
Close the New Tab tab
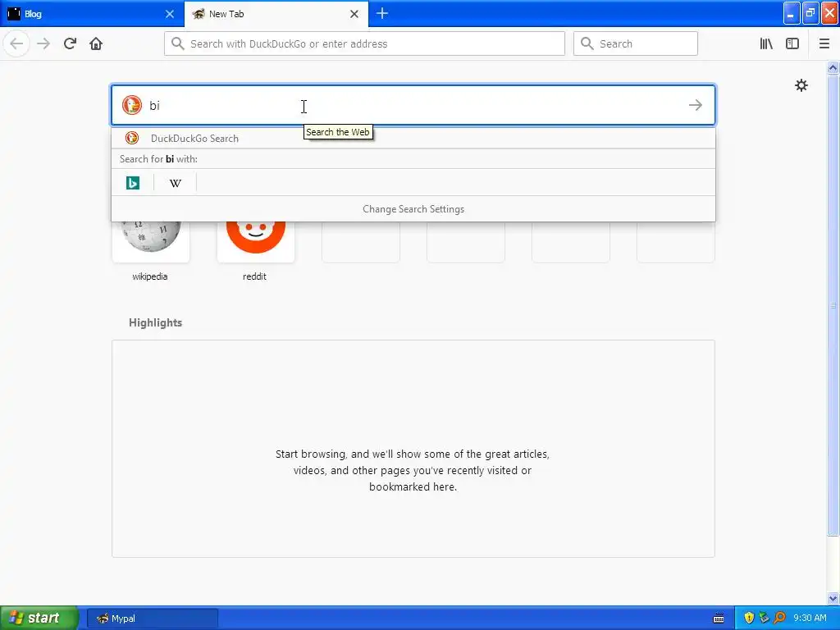(x=354, y=14)
